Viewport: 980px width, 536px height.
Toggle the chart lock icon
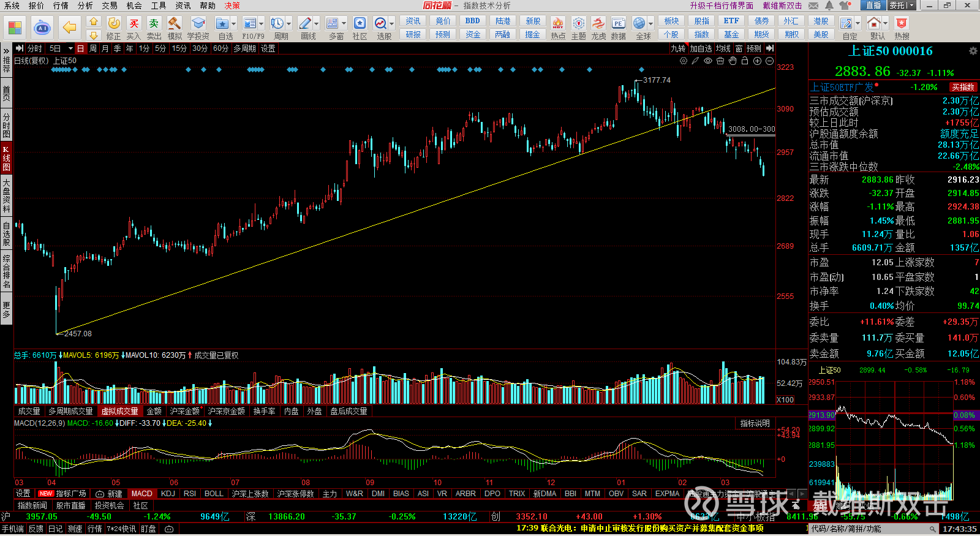coord(745,61)
